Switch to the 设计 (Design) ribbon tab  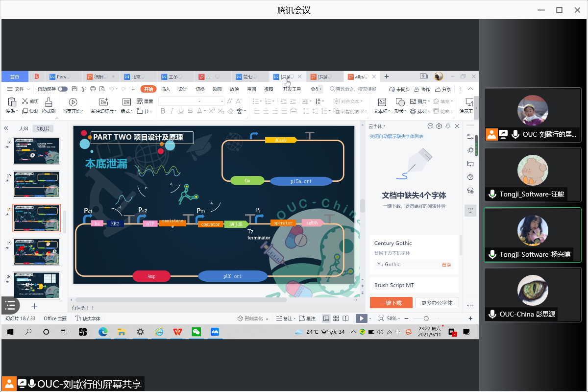click(183, 89)
